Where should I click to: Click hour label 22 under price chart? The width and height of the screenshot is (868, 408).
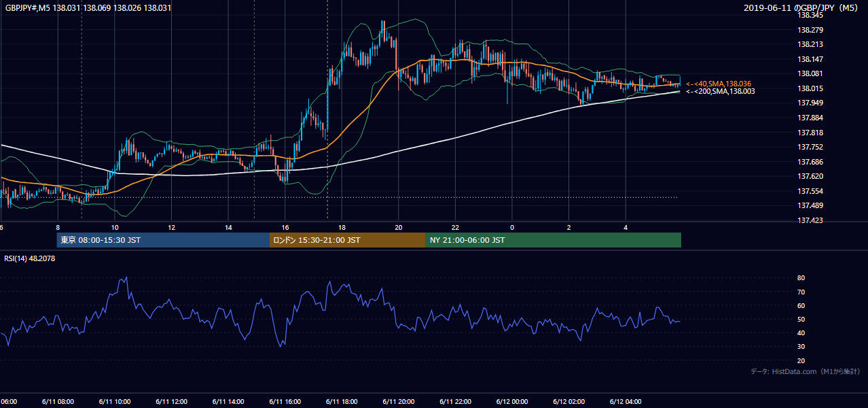pyautogui.click(x=455, y=228)
